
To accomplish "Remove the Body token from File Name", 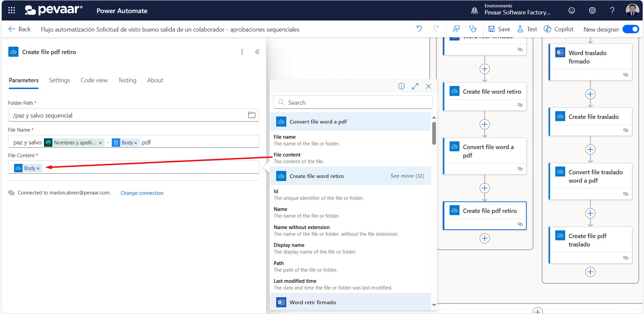I will pyautogui.click(x=136, y=143).
